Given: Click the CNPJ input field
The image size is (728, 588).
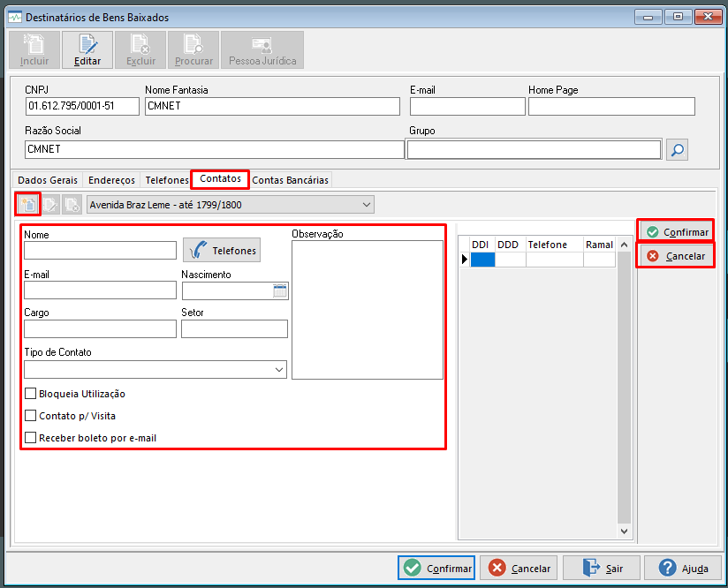Looking at the screenshot, I should coord(82,106).
